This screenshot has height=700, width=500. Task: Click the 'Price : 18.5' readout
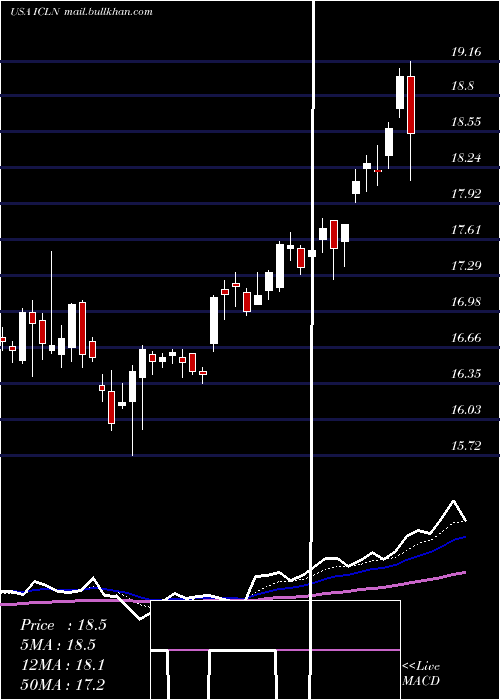pos(63,625)
